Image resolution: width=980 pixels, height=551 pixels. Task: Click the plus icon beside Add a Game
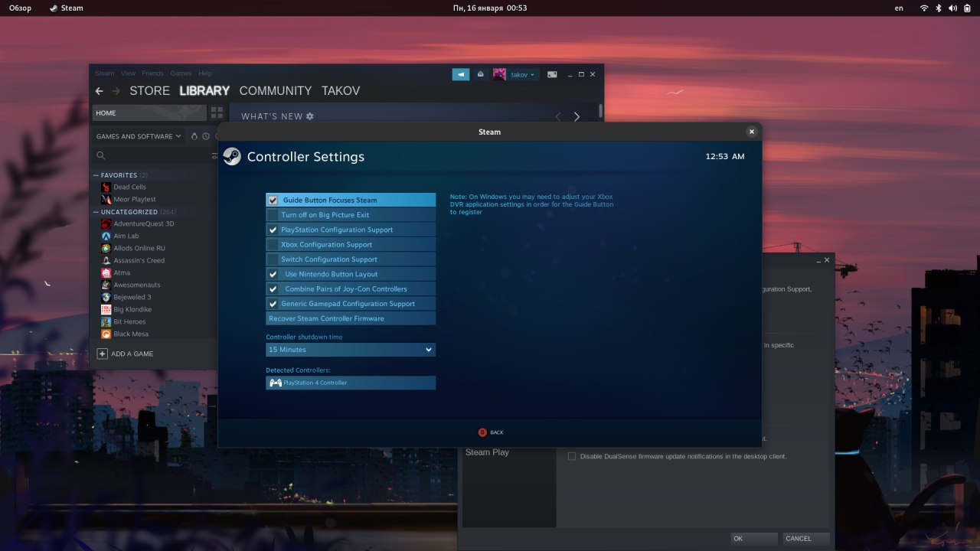pyautogui.click(x=103, y=354)
